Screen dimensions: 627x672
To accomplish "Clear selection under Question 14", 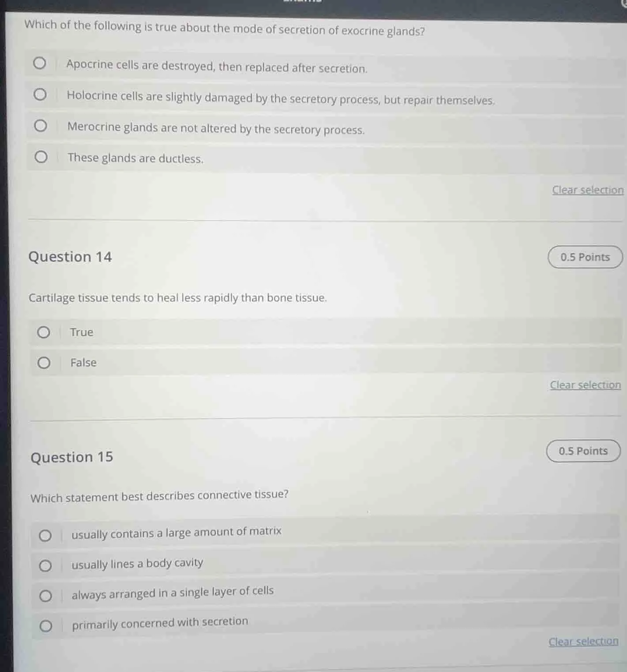I will coord(585,385).
